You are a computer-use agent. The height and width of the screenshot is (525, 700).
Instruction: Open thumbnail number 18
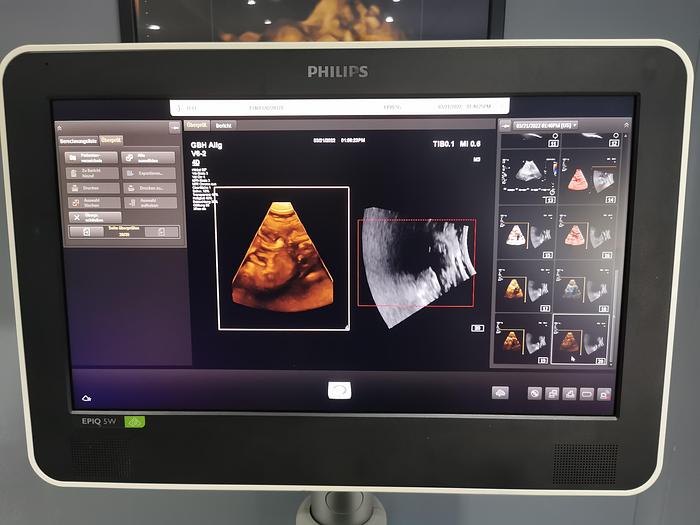point(583,286)
